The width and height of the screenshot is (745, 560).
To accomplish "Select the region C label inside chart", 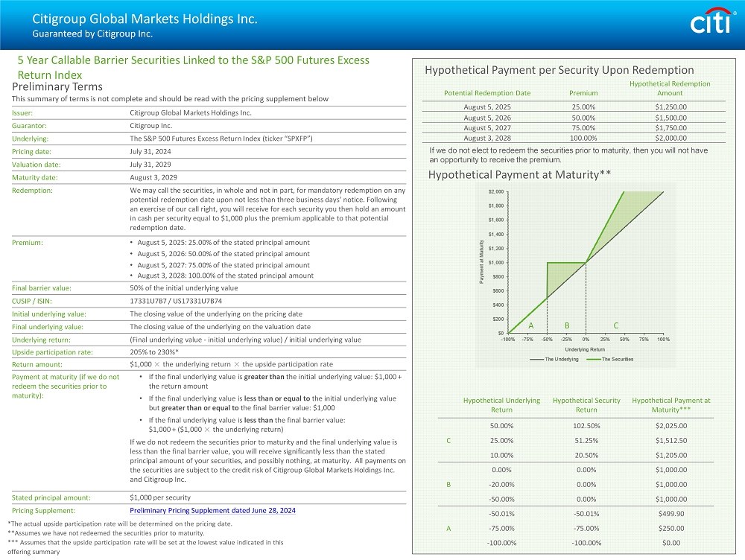I will click(x=616, y=325).
